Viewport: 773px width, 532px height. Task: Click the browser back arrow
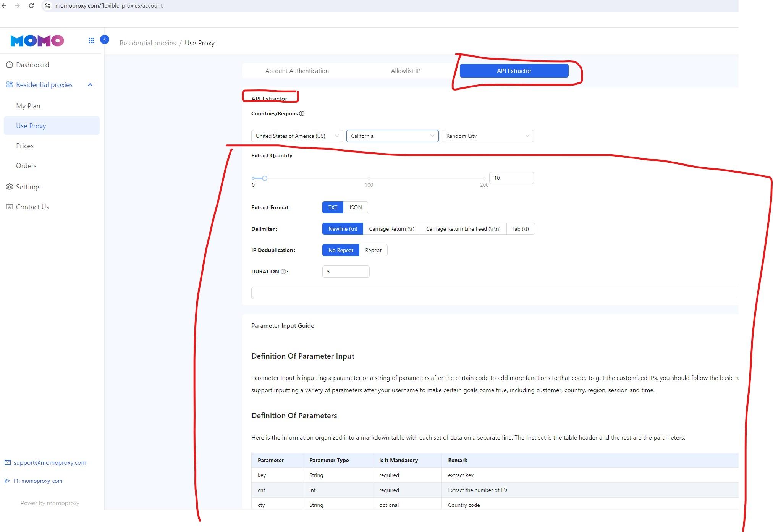coord(4,6)
